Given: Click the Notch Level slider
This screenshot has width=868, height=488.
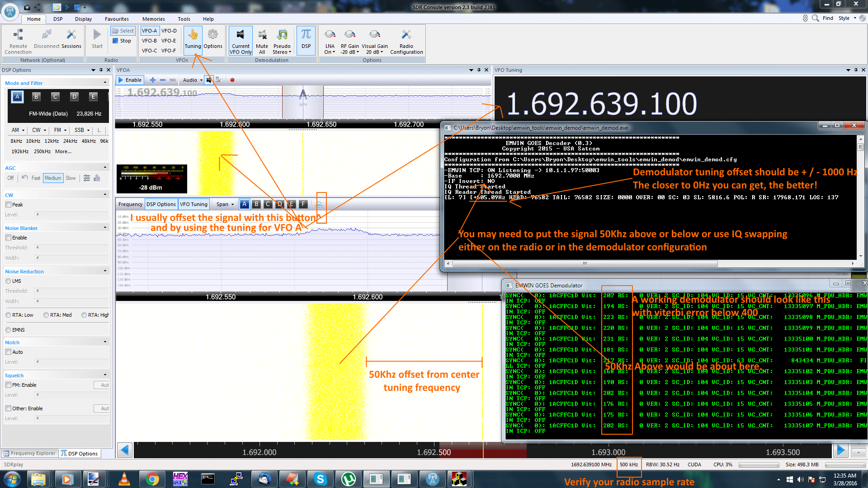Looking at the screenshot, I should pos(72,362).
